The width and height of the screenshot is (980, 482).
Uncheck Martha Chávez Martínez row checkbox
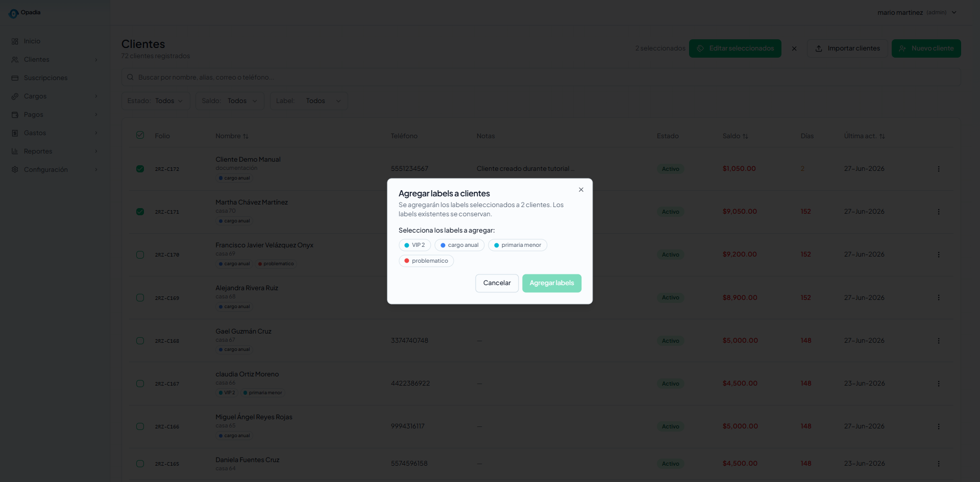(x=140, y=212)
